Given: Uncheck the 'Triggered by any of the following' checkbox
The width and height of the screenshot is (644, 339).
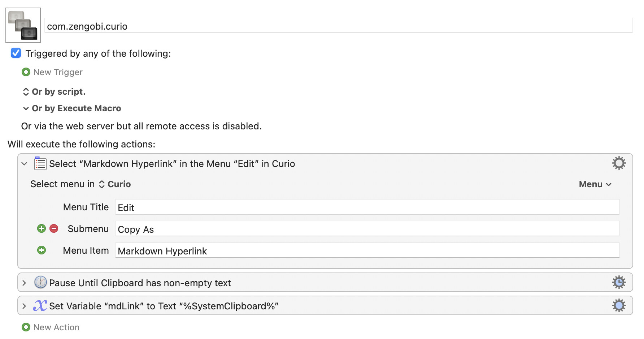Looking at the screenshot, I should tap(16, 53).
